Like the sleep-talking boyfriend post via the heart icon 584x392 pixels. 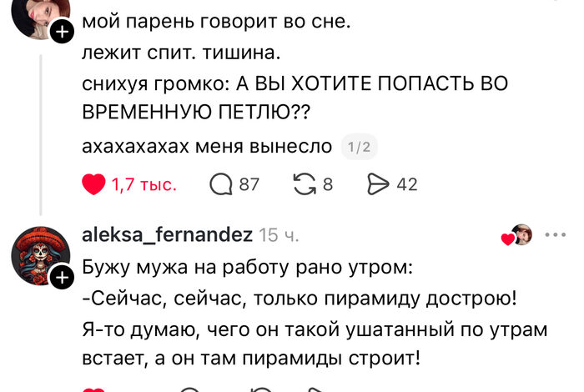point(93,184)
